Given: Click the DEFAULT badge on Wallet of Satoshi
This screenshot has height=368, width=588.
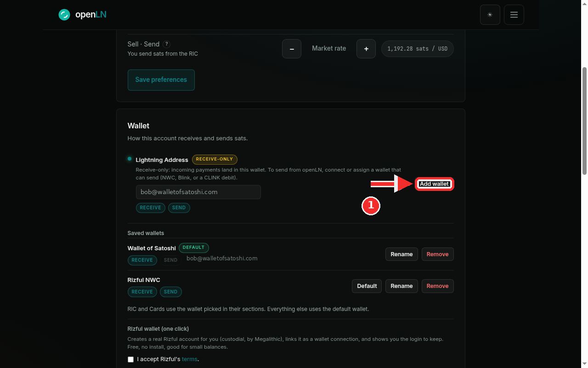Looking at the screenshot, I should click(194, 248).
